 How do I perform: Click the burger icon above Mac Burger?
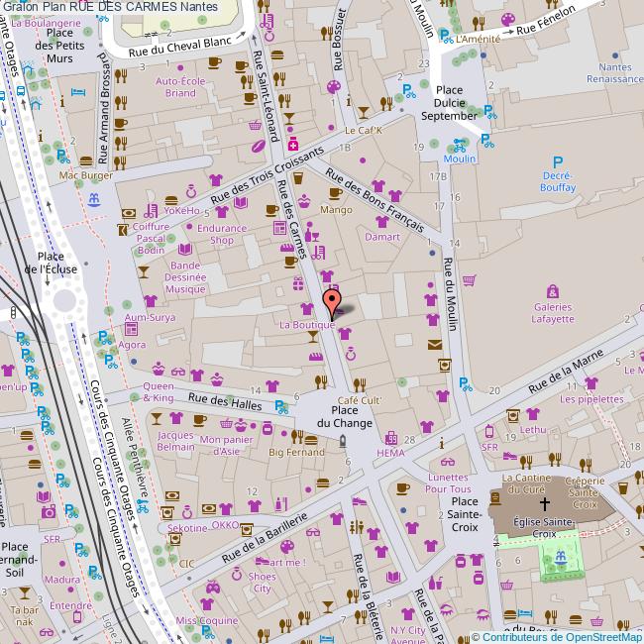click(86, 161)
